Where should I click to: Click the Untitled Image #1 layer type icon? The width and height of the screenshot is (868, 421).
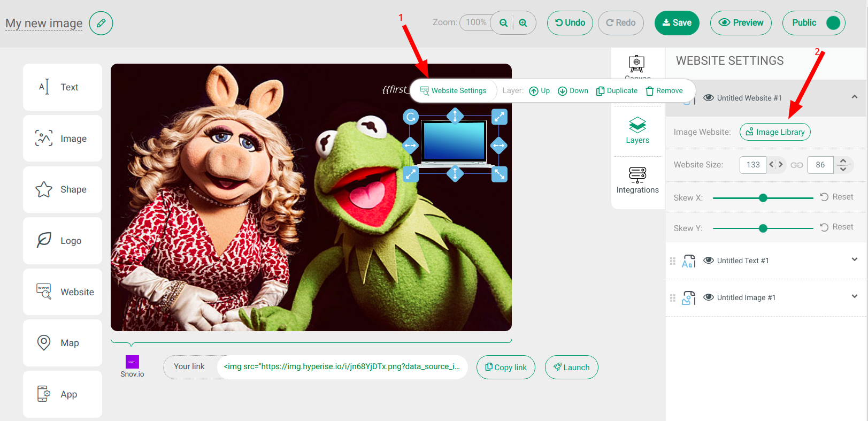pos(689,298)
